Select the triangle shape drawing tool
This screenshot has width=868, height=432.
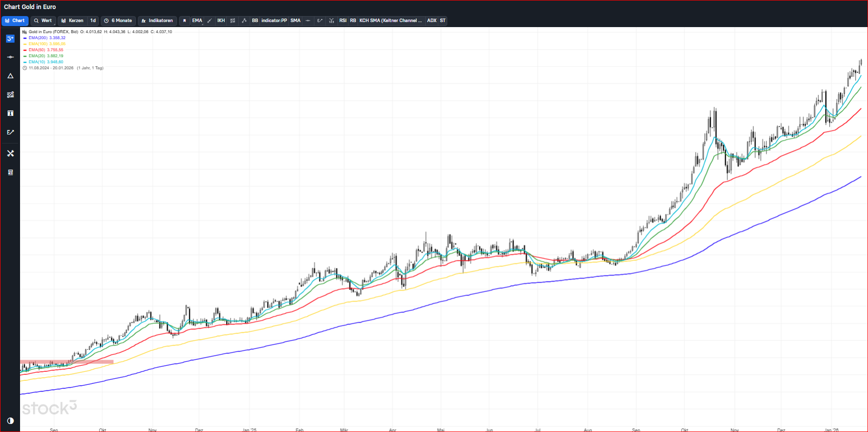(10, 76)
